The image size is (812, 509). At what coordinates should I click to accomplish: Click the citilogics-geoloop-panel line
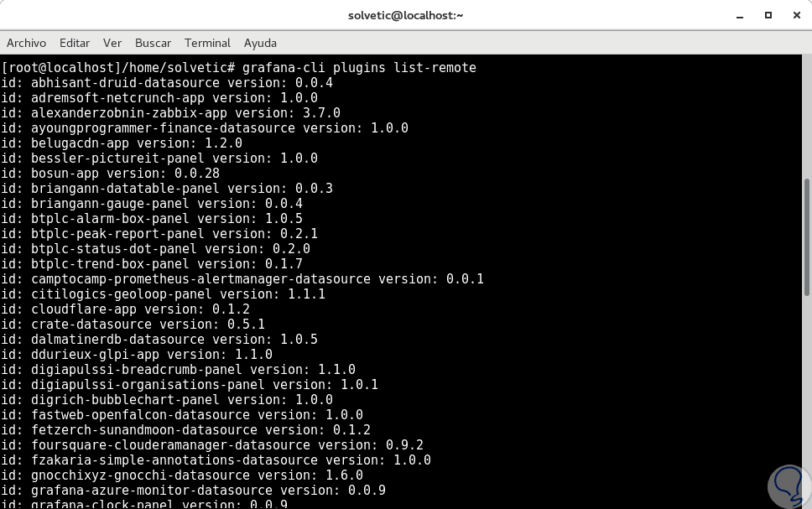click(x=163, y=293)
